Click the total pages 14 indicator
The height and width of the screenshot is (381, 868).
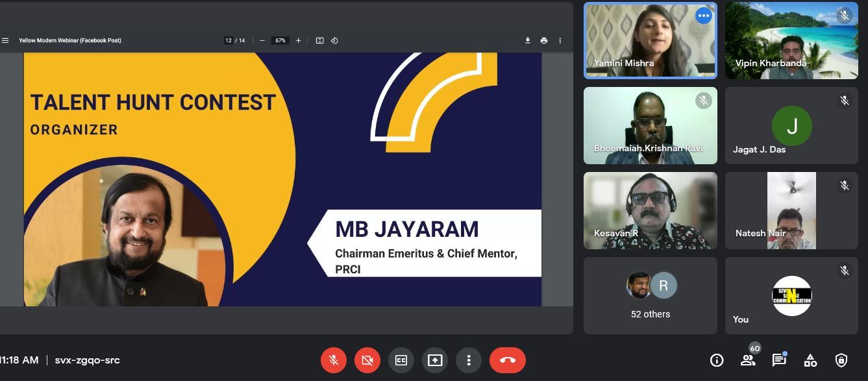click(x=243, y=40)
